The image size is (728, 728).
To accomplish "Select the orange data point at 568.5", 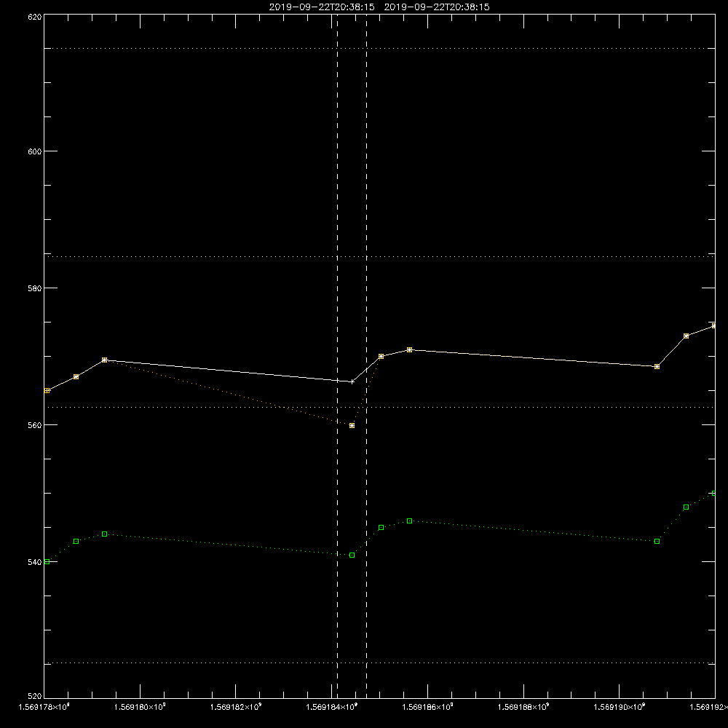I will (657, 367).
